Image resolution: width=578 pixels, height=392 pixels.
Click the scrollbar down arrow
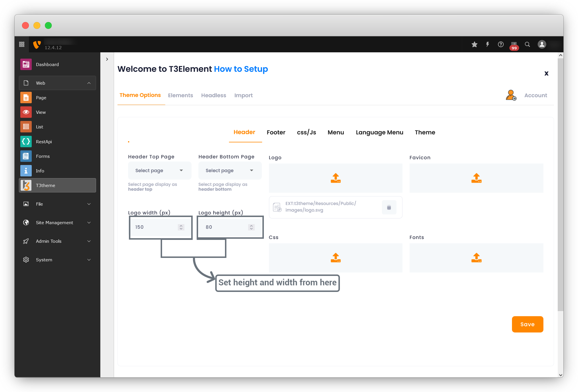(x=561, y=375)
